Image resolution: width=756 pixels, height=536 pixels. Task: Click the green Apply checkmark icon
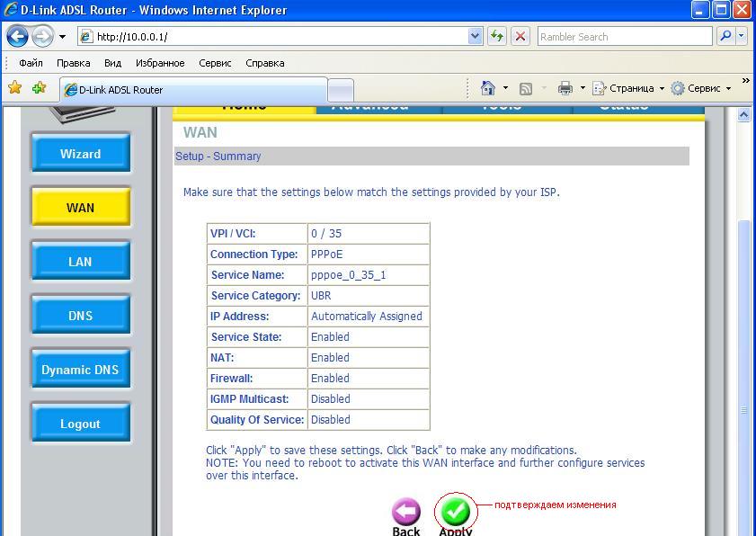tap(455, 512)
